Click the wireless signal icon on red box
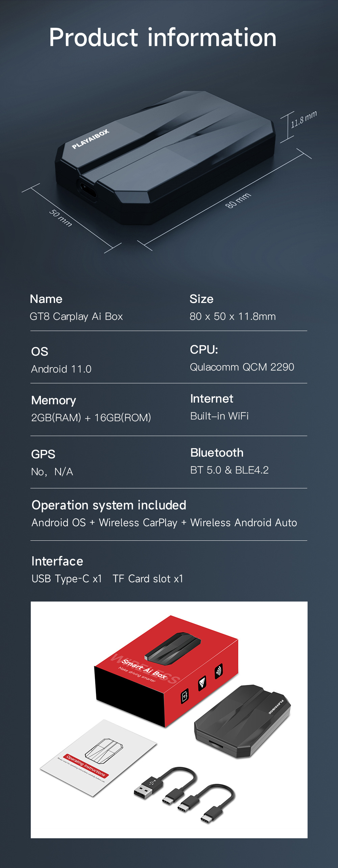 tap(219, 671)
